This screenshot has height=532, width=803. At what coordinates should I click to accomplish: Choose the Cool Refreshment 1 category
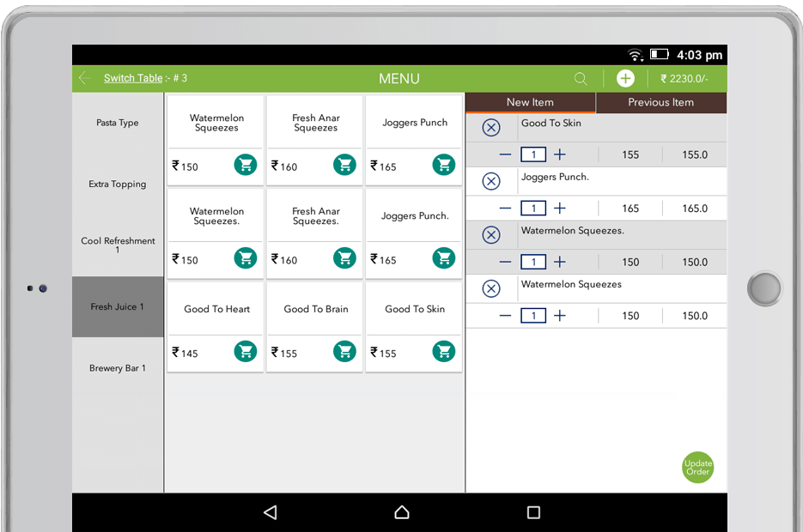[x=118, y=245]
